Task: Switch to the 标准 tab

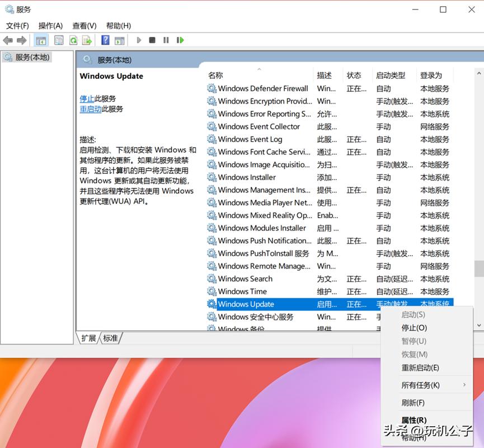Action: point(110,338)
